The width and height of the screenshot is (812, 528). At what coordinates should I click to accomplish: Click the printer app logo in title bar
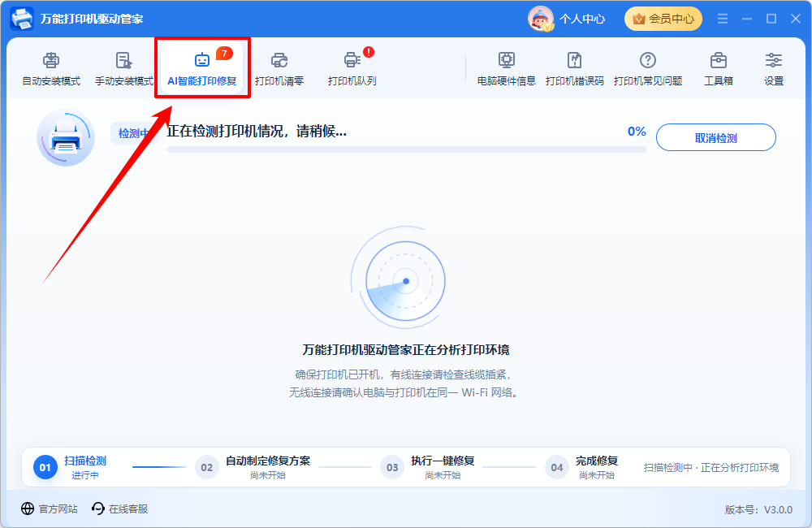(22, 19)
